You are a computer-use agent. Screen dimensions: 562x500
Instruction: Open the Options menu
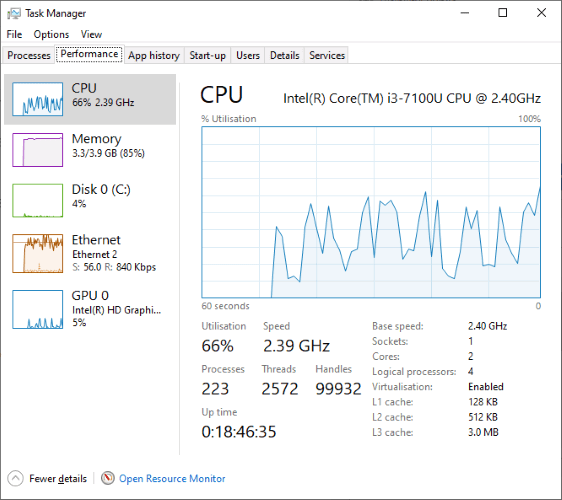51,34
